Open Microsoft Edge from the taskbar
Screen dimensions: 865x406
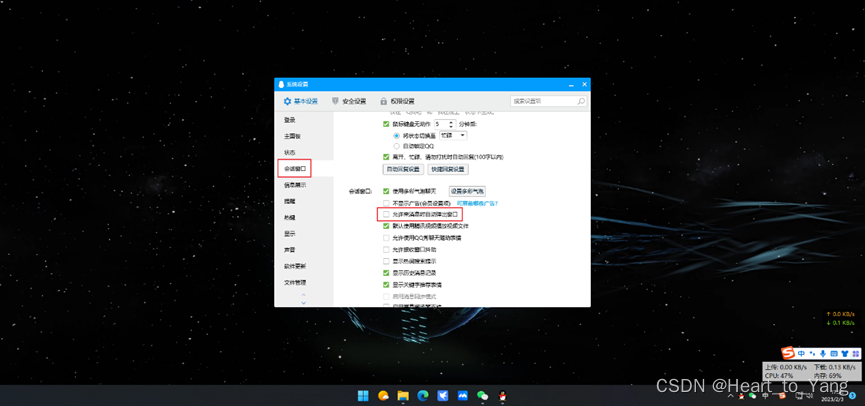(x=423, y=396)
